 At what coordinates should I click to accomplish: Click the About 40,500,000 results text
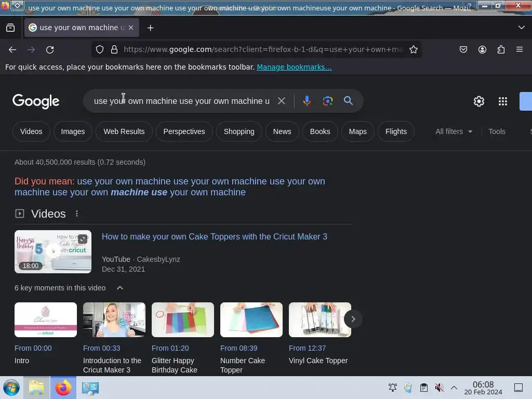click(80, 162)
